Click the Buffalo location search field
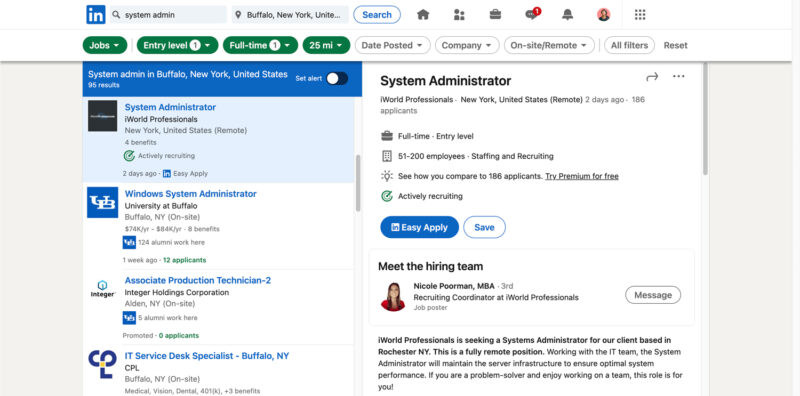The height and width of the screenshot is (396, 800). pos(290,15)
